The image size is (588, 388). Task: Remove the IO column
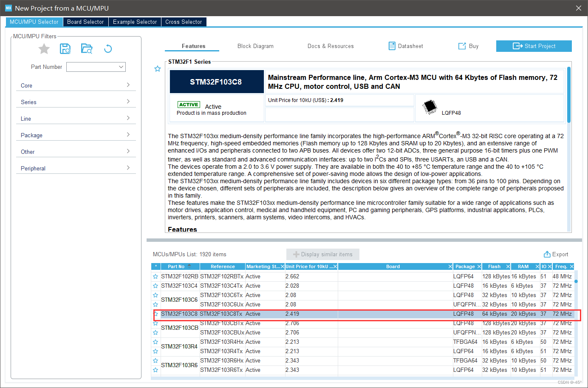click(550, 266)
